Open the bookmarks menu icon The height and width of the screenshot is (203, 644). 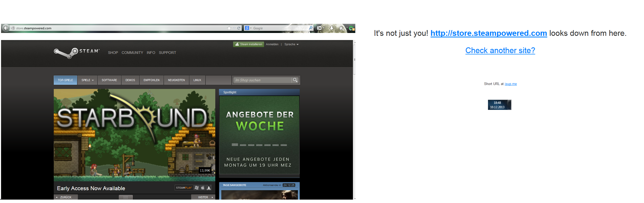(319, 28)
